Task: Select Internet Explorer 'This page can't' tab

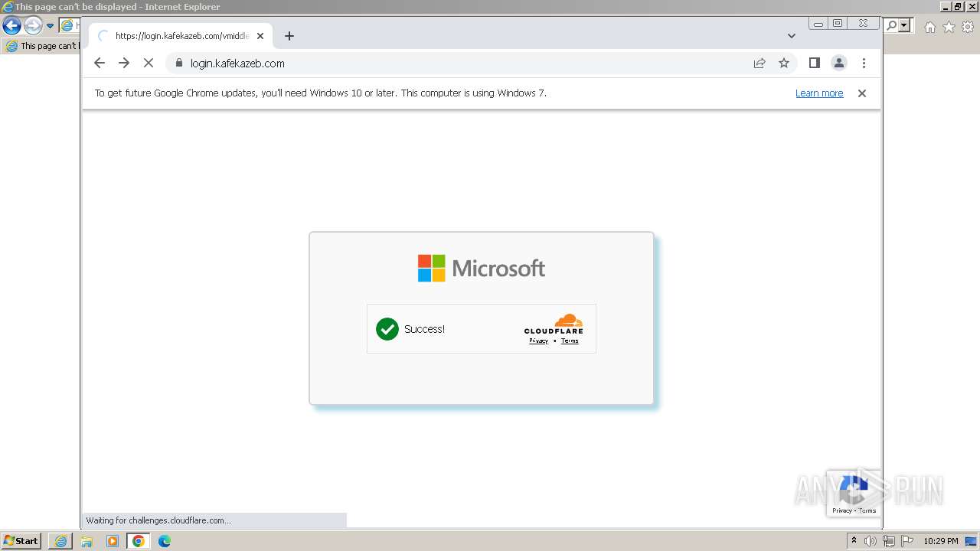Action: click(x=41, y=46)
